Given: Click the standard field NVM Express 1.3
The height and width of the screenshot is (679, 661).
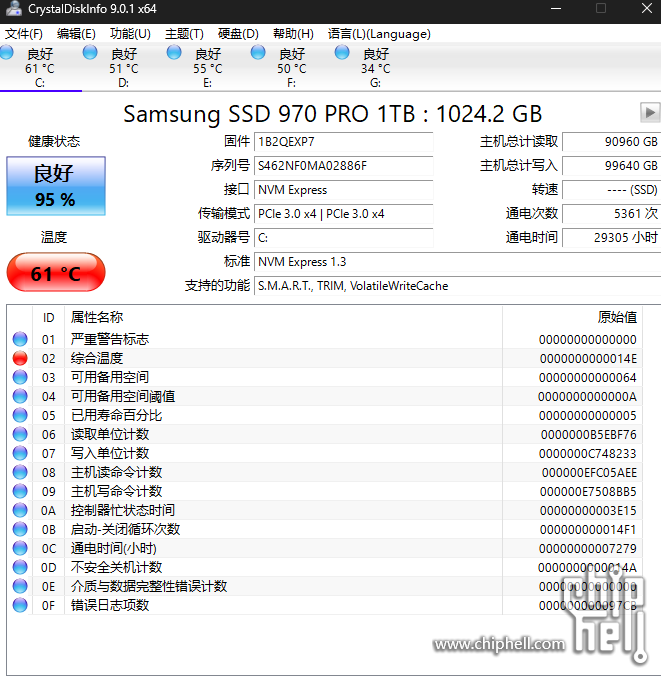Looking at the screenshot, I should coord(457,262).
